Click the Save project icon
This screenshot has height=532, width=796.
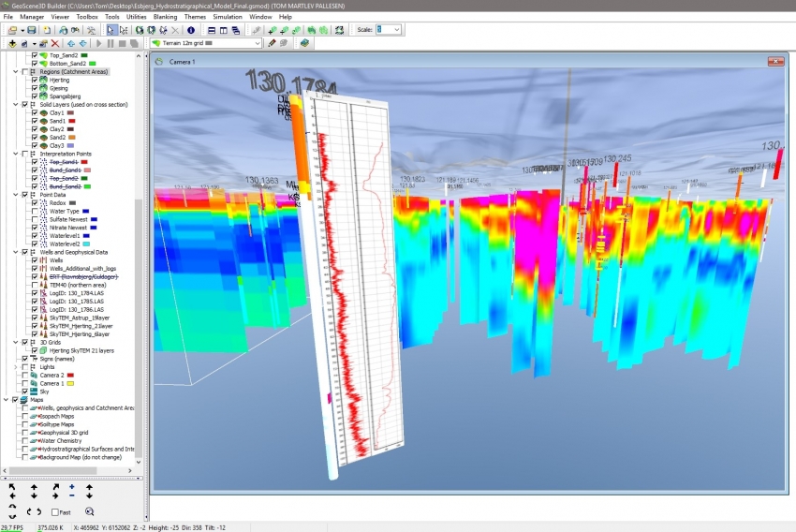click(x=31, y=30)
